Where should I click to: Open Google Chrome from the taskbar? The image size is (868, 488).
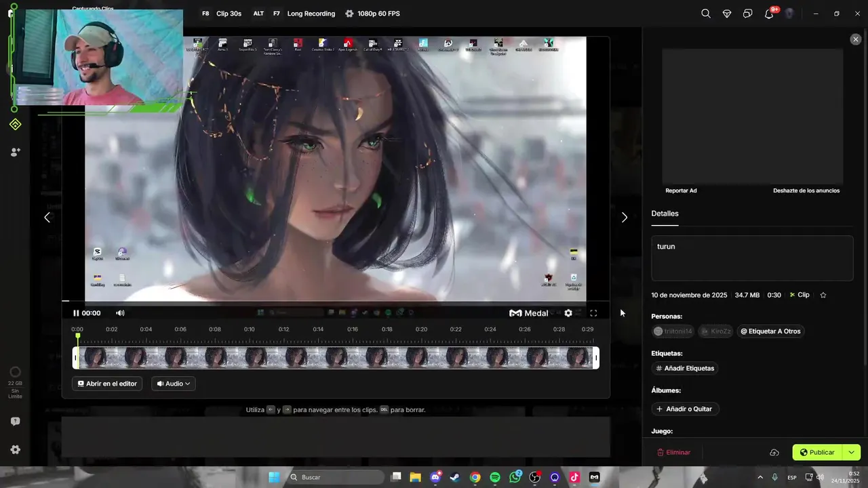point(475,477)
